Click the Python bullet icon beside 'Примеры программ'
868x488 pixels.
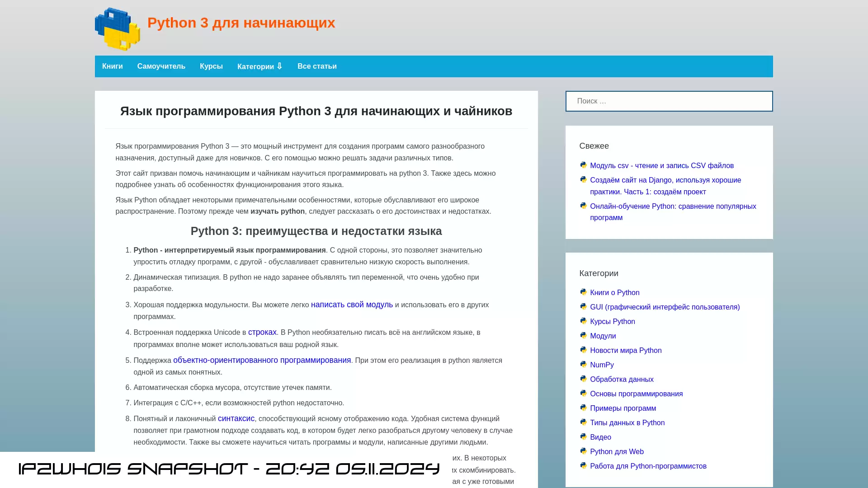(x=583, y=408)
